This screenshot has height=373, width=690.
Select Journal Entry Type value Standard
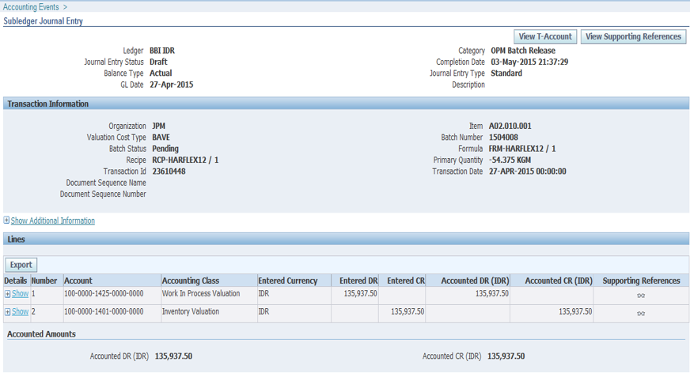(506, 73)
